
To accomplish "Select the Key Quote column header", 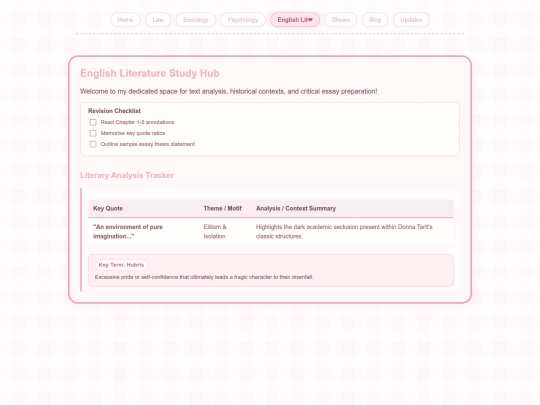I will (x=108, y=208).
